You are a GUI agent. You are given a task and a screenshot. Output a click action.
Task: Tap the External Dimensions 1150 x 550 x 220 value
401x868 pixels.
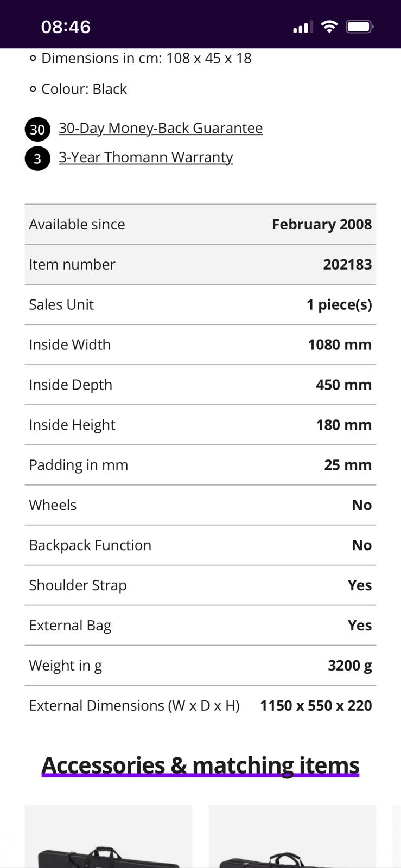[x=316, y=706]
